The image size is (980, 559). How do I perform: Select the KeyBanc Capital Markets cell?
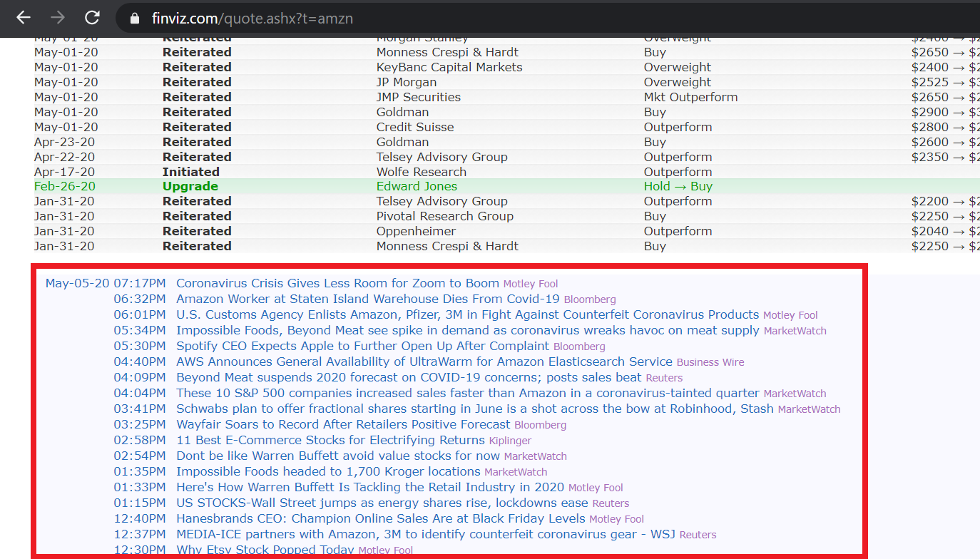coord(449,67)
